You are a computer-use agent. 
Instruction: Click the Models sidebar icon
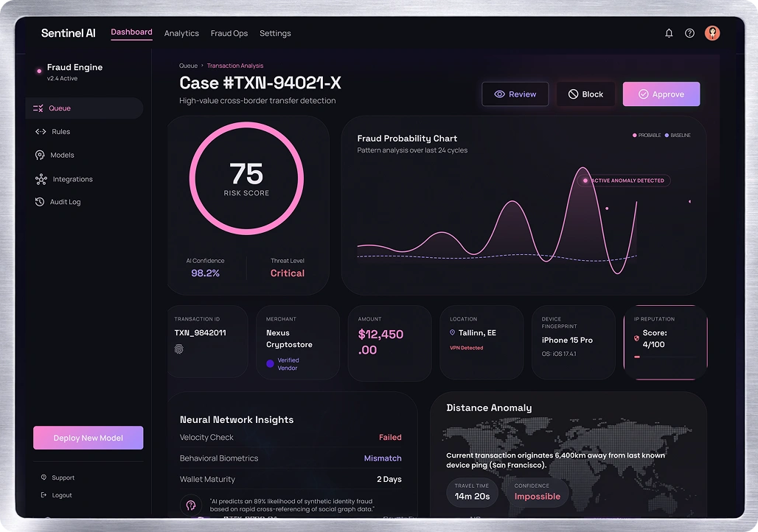(40, 155)
